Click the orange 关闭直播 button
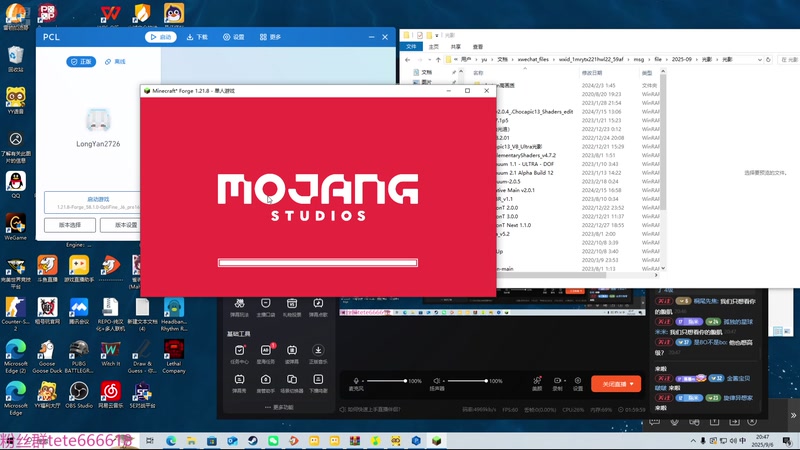This screenshot has width=800, height=450. click(616, 384)
